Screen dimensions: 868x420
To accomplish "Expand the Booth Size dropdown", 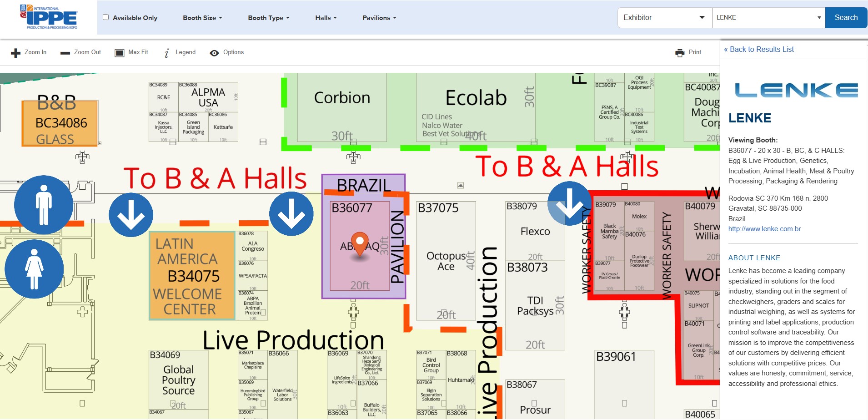I will point(202,18).
